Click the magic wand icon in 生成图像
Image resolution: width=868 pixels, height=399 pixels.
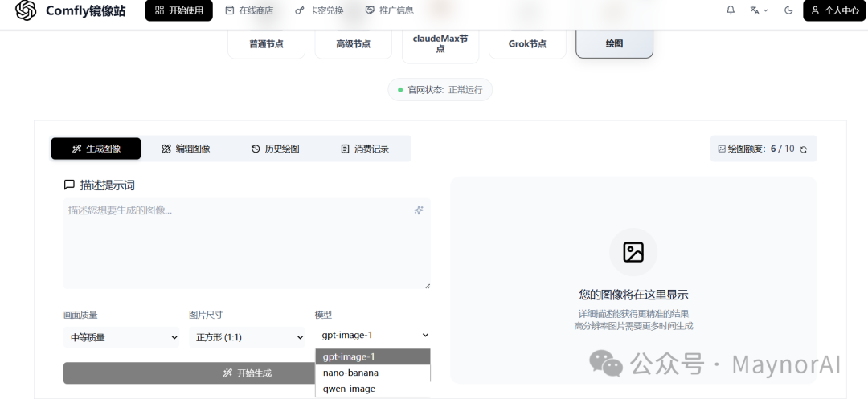pyautogui.click(x=76, y=149)
